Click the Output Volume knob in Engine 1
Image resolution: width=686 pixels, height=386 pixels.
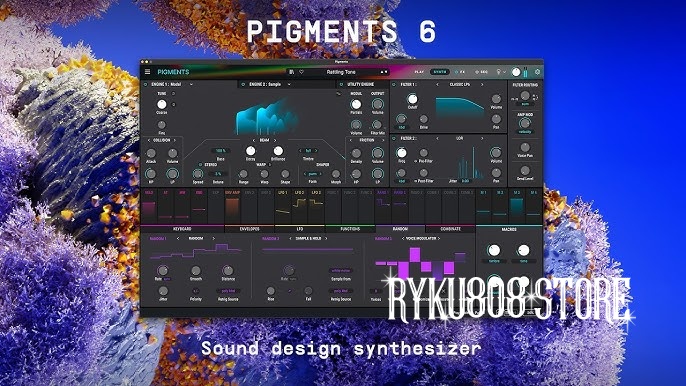[378, 104]
